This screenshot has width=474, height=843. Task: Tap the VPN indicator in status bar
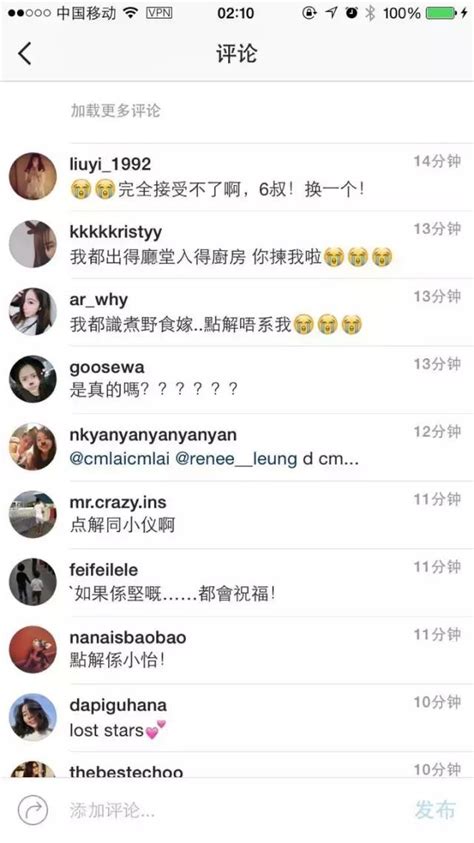(x=160, y=13)
